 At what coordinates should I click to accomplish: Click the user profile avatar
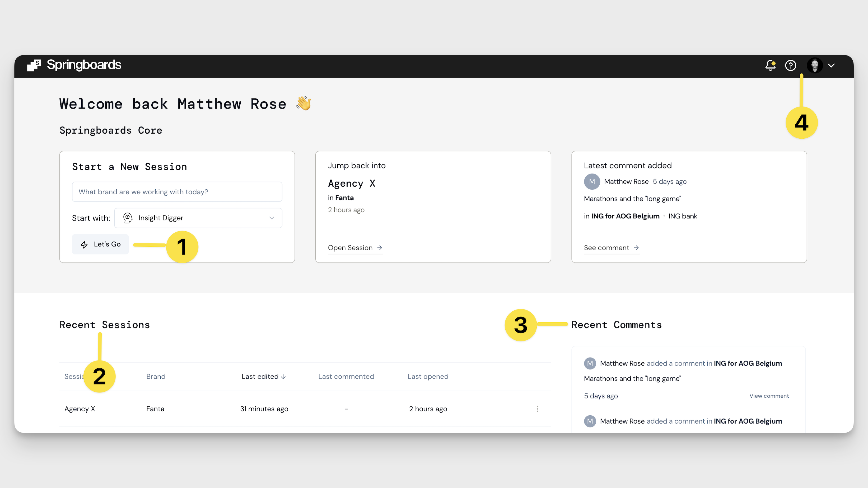pyautogui.click(x=815, y=65)
